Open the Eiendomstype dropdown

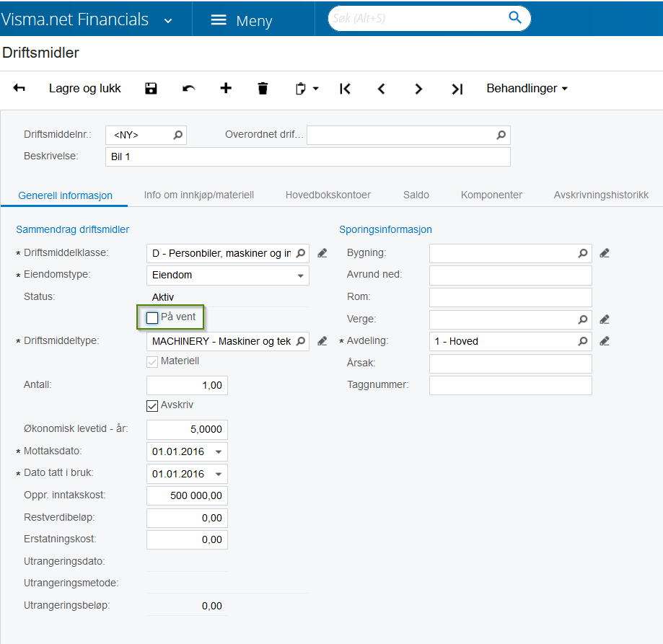[300, 275]
